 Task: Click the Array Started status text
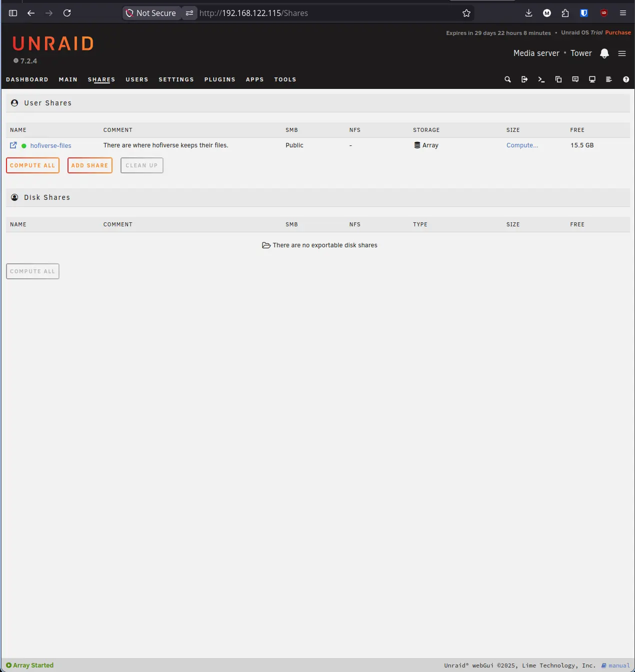[x=33, y=665]
